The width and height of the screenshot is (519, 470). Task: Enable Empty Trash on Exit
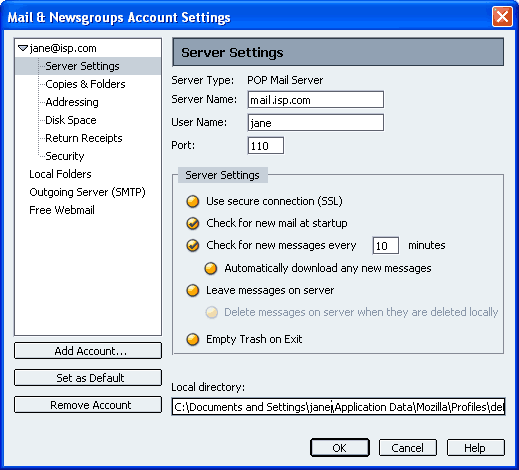(193, 339)
